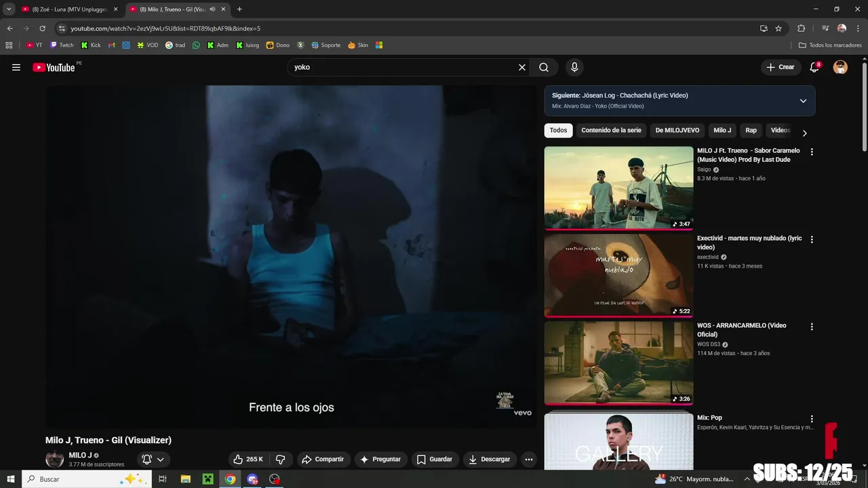Expand the Siguiente mix queue panel

point(803,101)
